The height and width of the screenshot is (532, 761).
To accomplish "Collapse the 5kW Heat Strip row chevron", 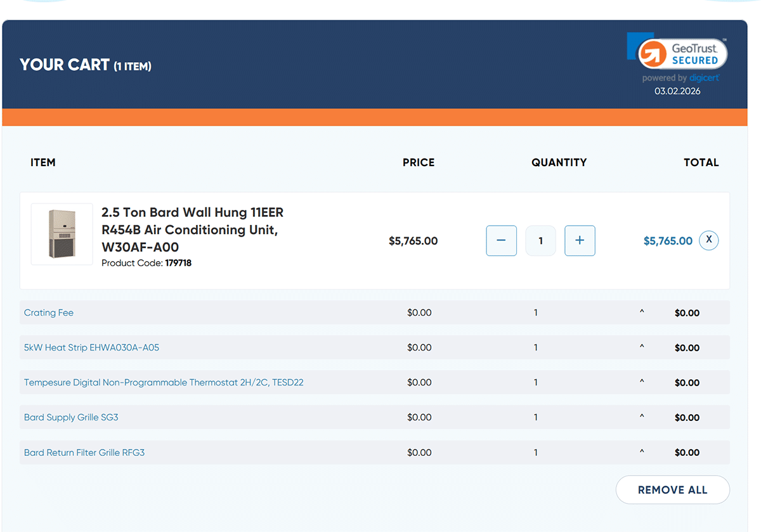I will click(642, 347).
